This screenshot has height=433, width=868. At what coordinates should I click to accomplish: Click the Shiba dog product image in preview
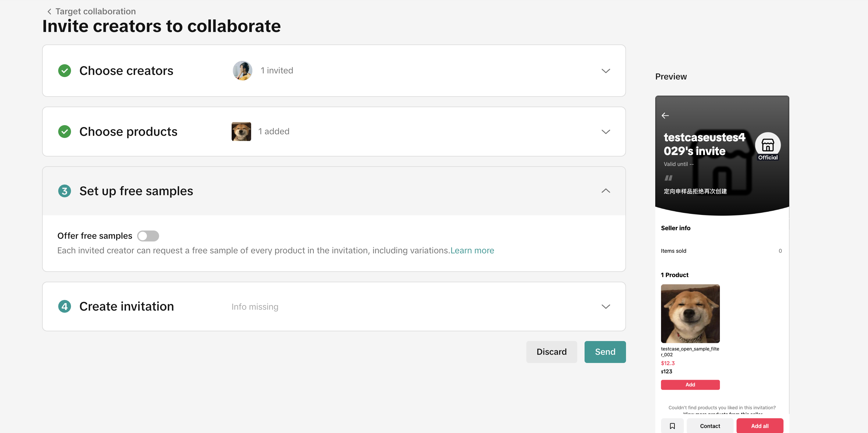click(x=690, y=313)
